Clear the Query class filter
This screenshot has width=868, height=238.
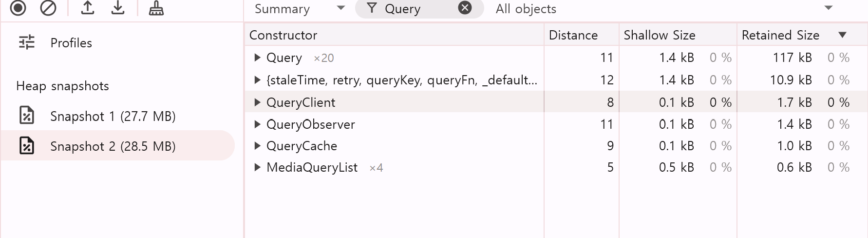click(x=465, y=8)
